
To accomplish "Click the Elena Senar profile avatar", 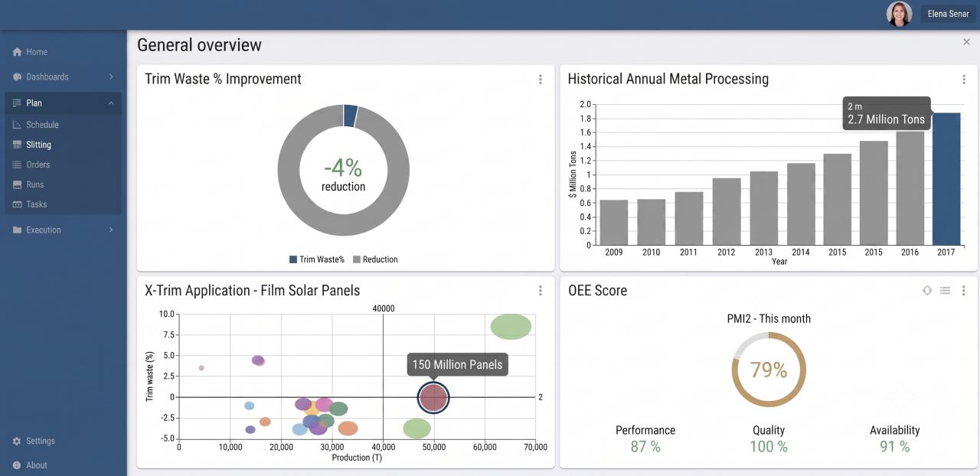I will coord(899,14).
